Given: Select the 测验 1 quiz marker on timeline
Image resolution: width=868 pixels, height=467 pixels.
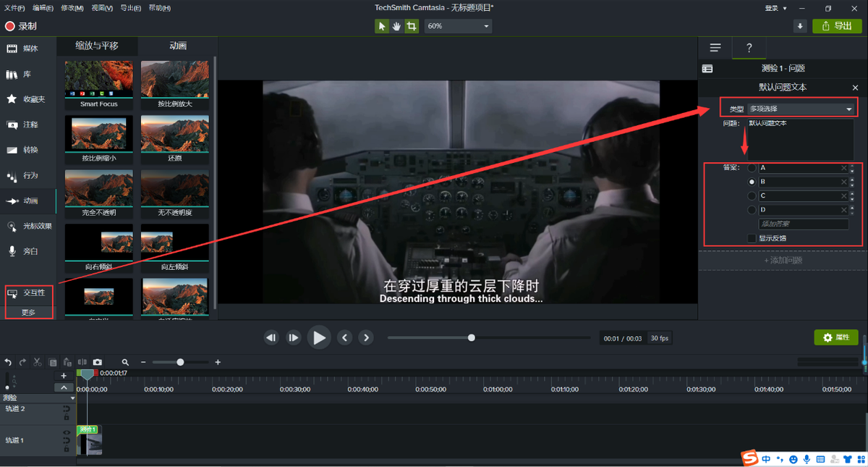Looking at the screenshot, I should coord(87,429).
